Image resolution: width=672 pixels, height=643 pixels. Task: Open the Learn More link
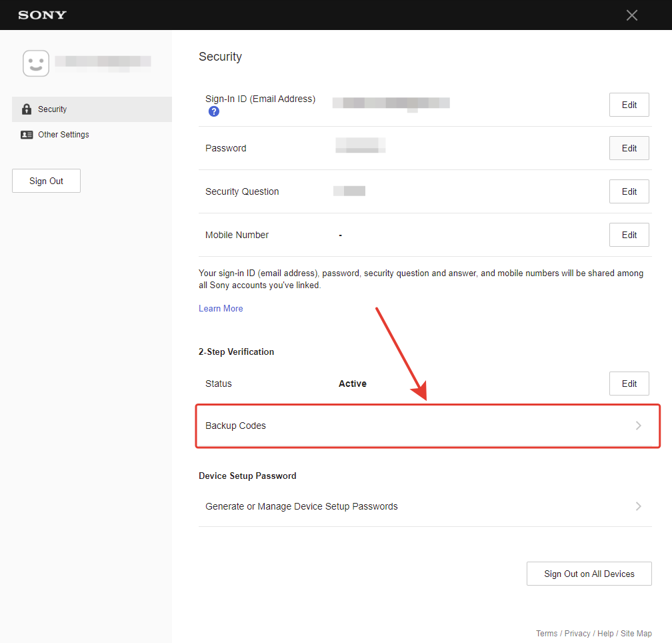point(221,308)
